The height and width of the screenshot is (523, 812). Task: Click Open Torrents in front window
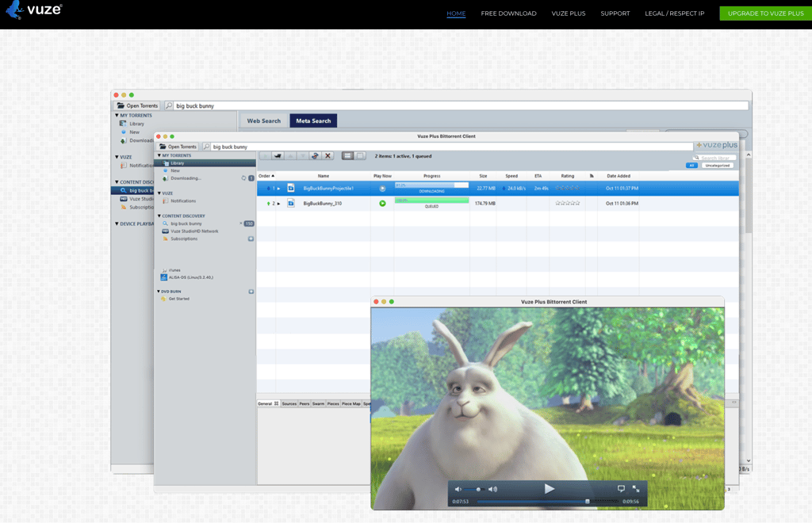coord(178,147)
